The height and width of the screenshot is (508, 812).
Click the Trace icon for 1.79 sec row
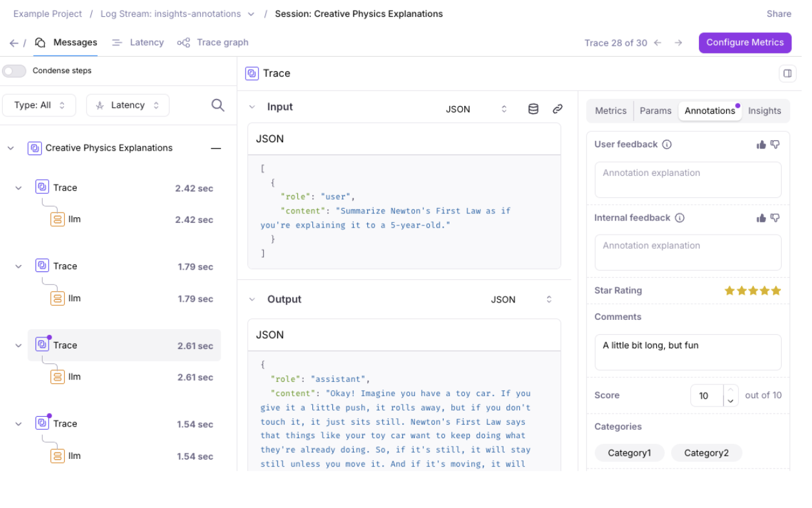[x=42, y=266]
